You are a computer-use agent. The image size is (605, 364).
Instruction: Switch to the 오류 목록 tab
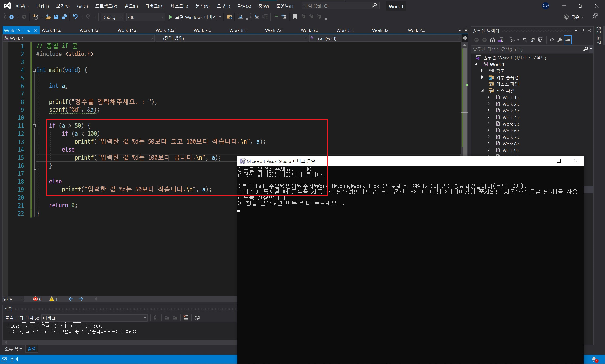[x=13, y=349]
